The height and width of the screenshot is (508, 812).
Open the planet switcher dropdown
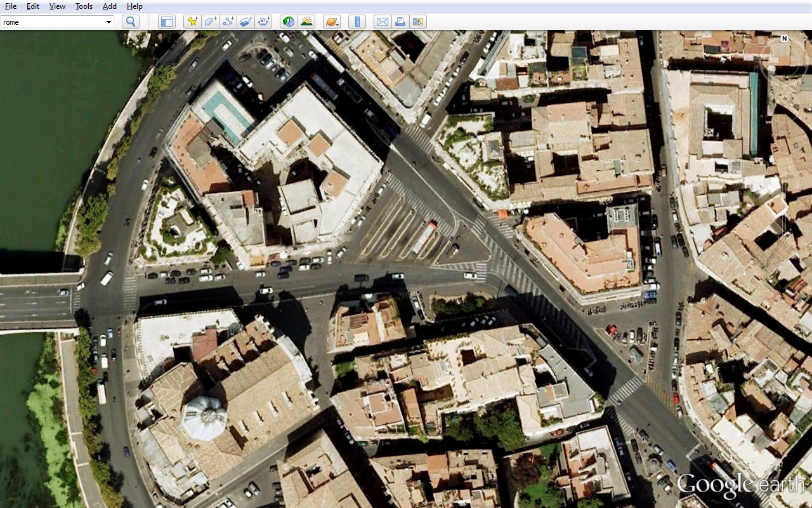332,22
